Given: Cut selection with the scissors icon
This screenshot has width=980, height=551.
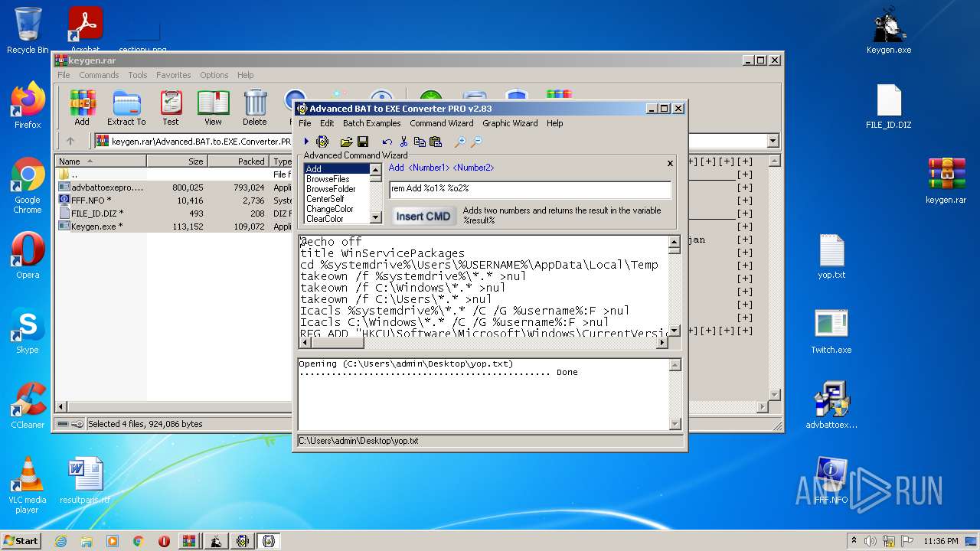Looking at the screenshot, I should tap(403, 142).
